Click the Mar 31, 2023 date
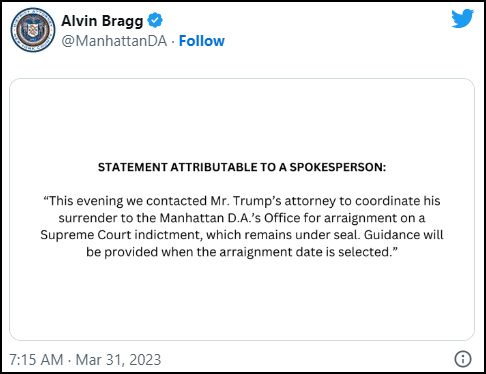 pyautogui.click(x=118, y=360)
